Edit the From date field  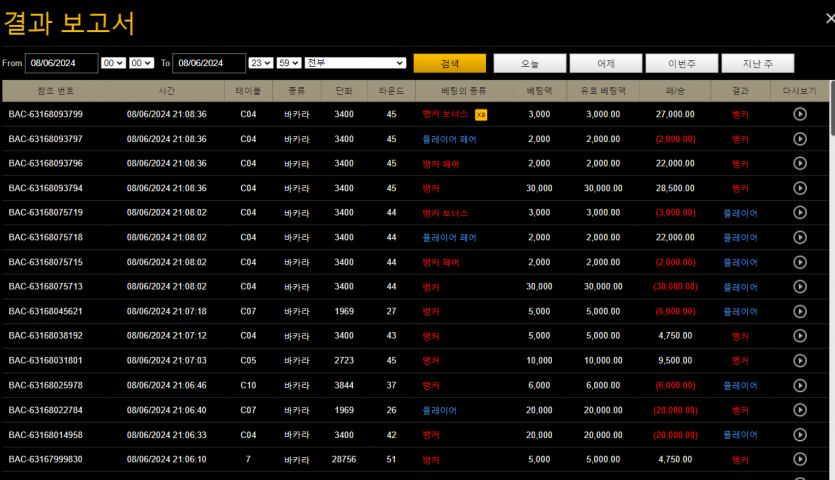61,63
